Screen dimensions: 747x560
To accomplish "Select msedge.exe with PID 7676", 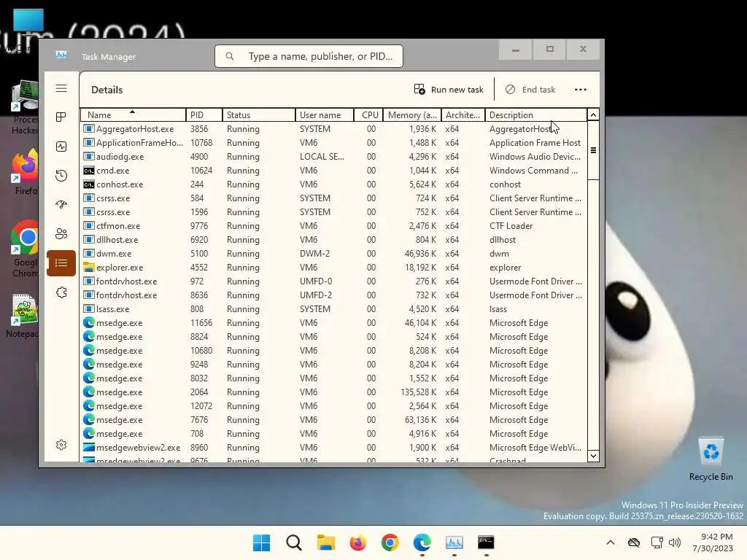I will coord(333,420).
